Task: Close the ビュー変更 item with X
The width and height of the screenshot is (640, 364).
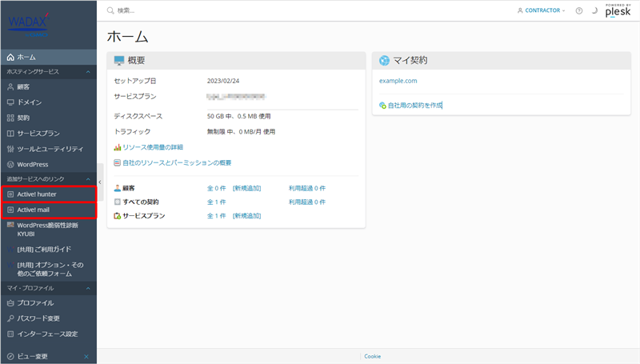Action: (86, 356)
